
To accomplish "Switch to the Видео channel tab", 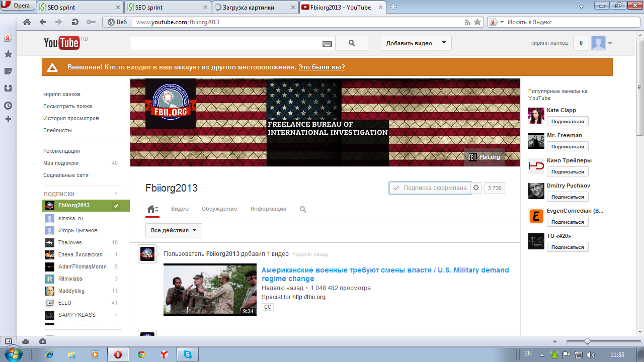I will [180, 209].
